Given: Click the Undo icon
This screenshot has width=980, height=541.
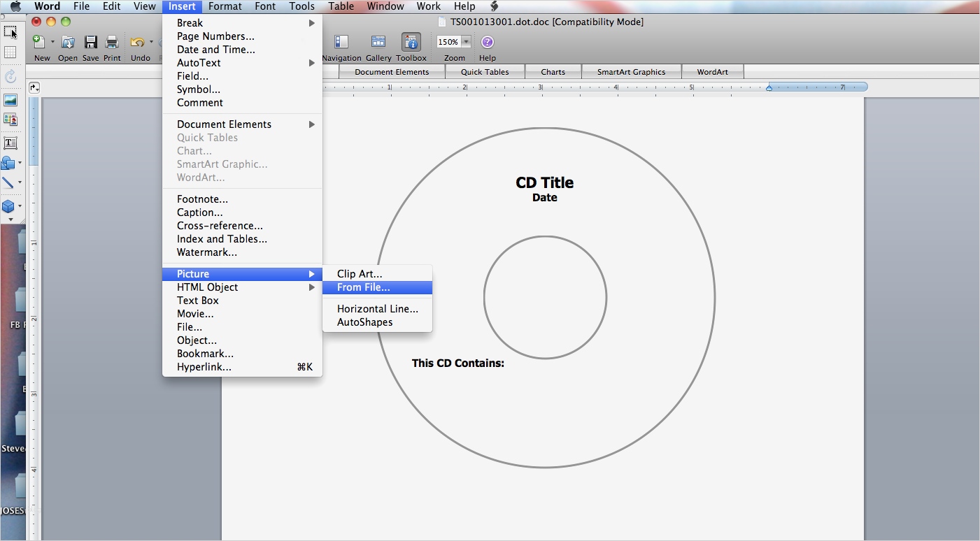Looking at the screenshot, I should tap(137, 43).
